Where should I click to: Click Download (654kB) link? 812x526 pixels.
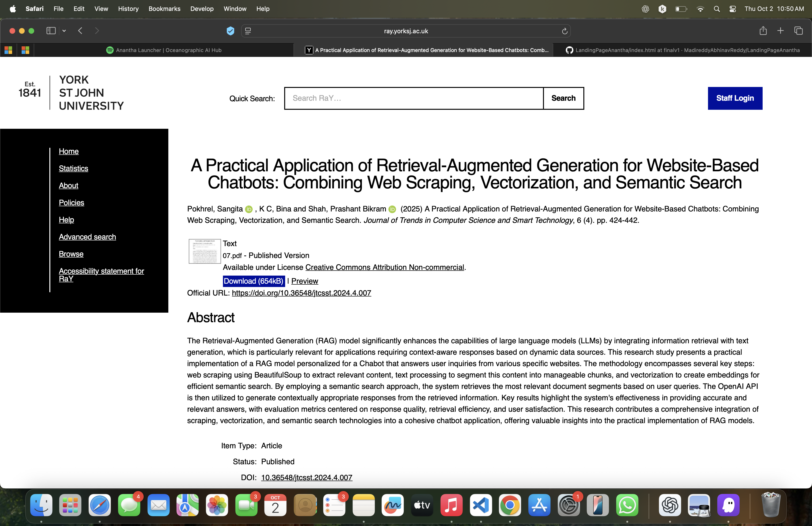coord(254,281)
